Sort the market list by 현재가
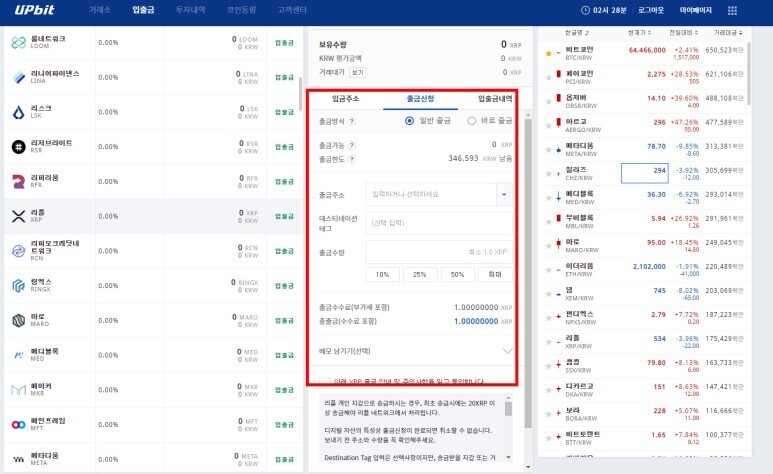Image resolution: width=773 pixels, height=474 pixels. pyautogui.click(x=639, y=33)
